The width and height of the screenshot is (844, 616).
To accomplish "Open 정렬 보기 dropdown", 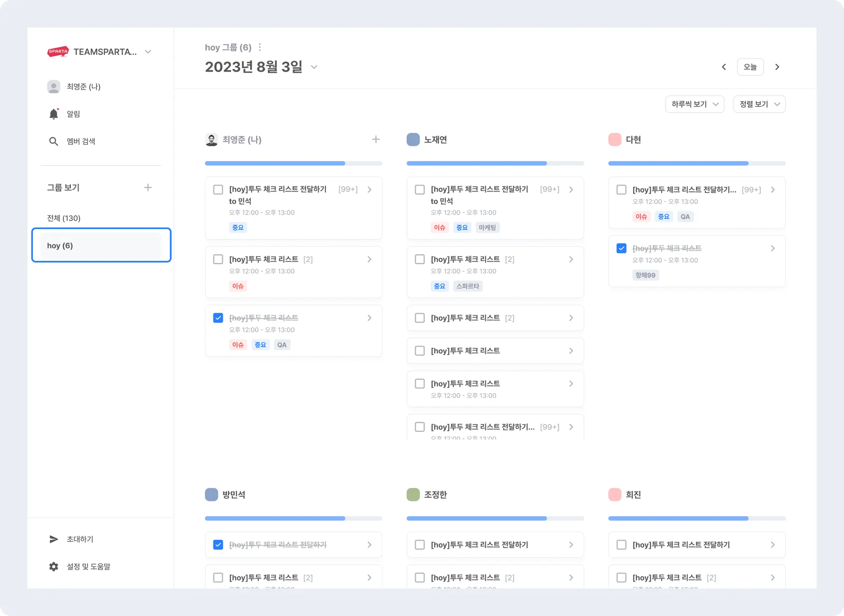I will tap(759, 104).
